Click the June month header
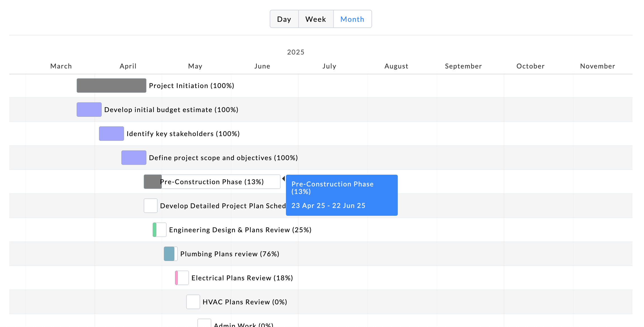This screenshot has height=327, width=644. point(262,66)
